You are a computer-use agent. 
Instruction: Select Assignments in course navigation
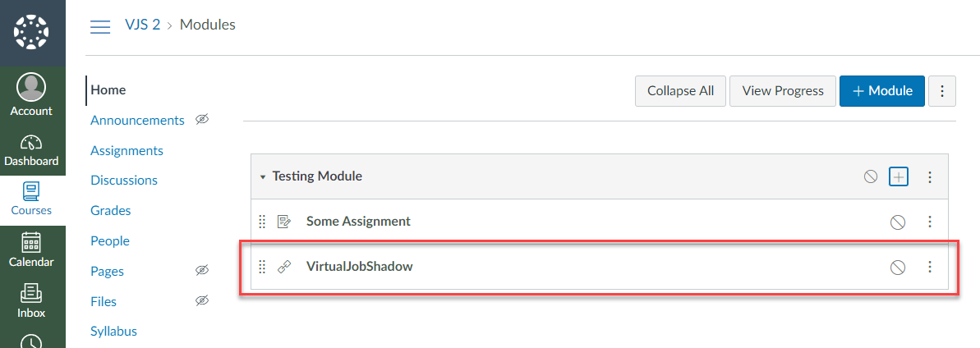pyautogui.click(x=127, y=150)
